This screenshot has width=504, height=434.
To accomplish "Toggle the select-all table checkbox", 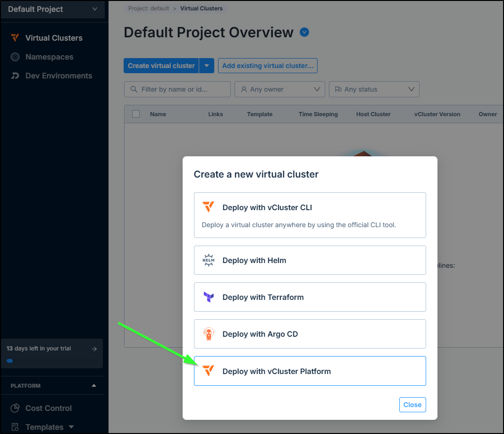I will [x=136, y=114].
